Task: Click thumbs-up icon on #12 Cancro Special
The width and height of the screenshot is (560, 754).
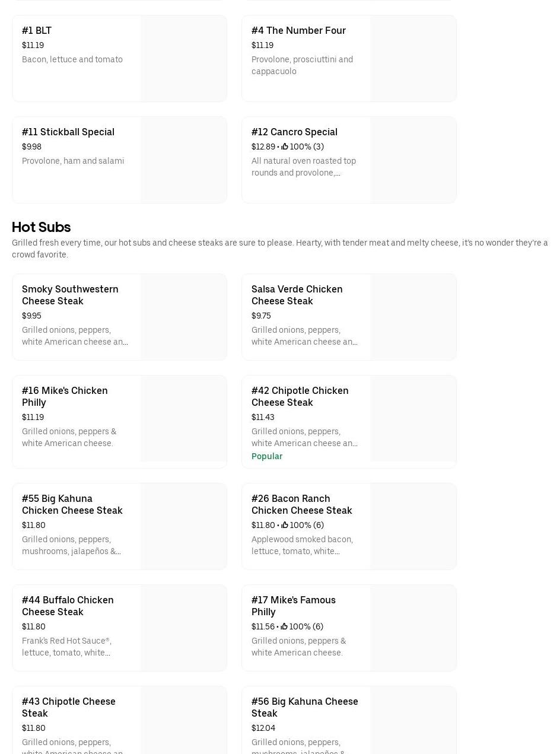Action: (x=285, y=147)
